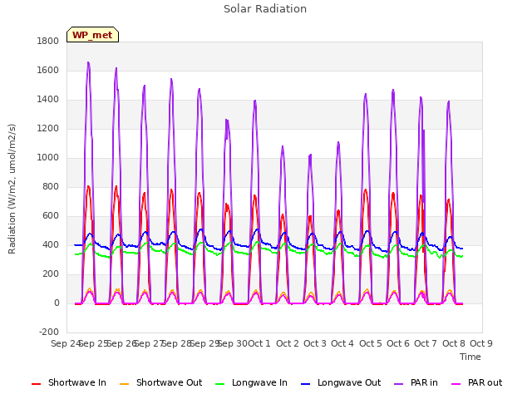Toggle the Longwave Out legend entry
The image size is (532, 399).
tap(341, 383)
